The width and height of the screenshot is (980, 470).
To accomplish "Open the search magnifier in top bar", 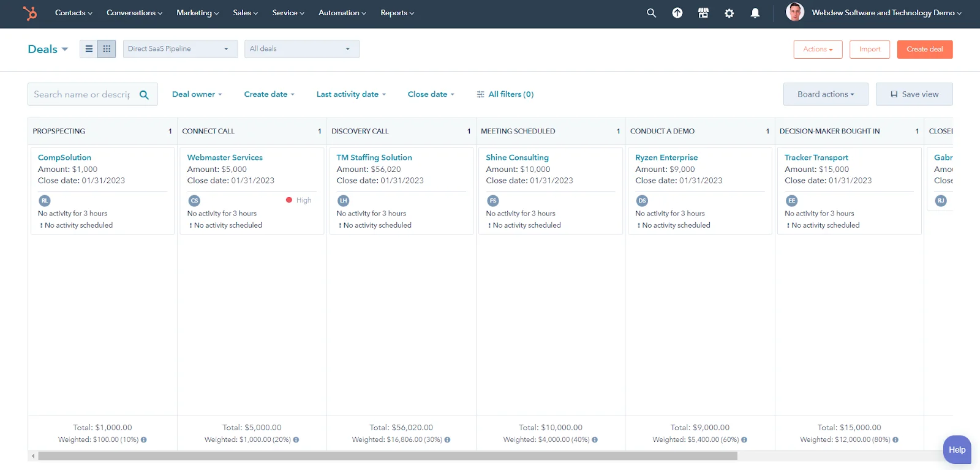I will coord(651,13).
